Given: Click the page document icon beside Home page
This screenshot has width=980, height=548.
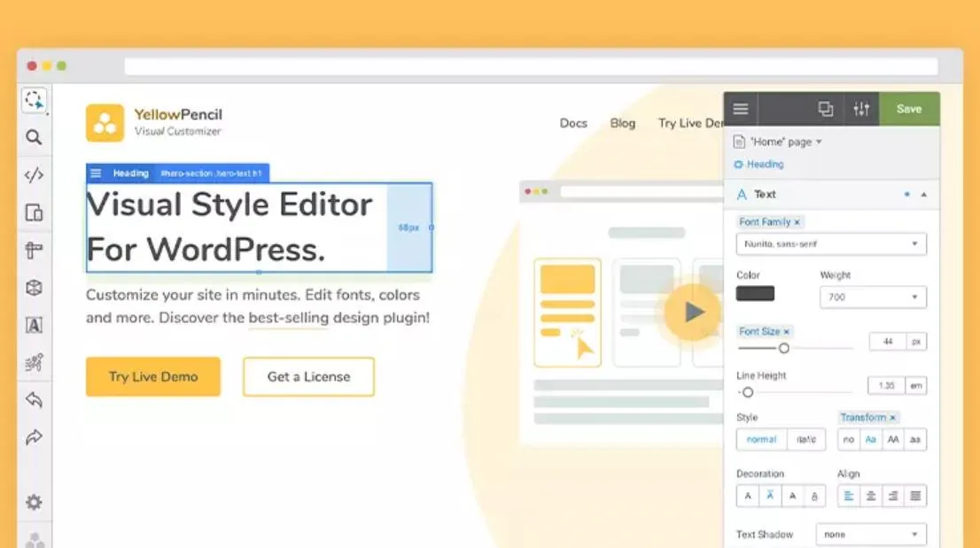Looking at the screenshot, I should point(739,142).
